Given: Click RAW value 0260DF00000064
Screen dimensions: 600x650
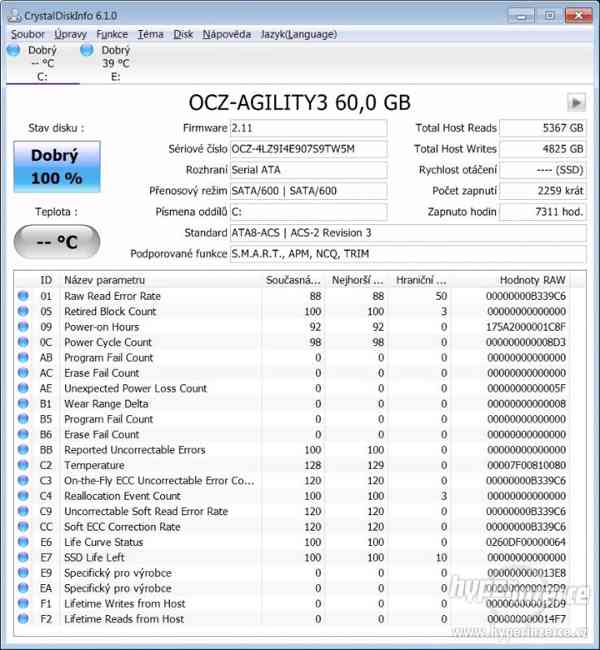Looking at the screenshot, I should point(526,542).
